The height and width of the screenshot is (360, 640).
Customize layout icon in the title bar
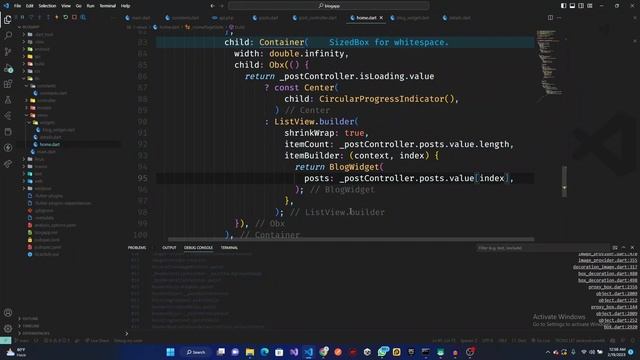point(590,6)
